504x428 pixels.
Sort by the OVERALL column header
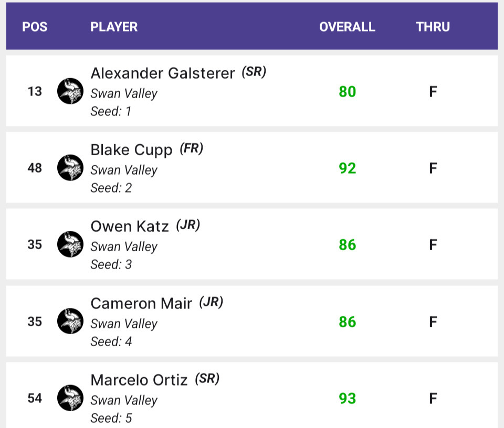pos(347,27)
